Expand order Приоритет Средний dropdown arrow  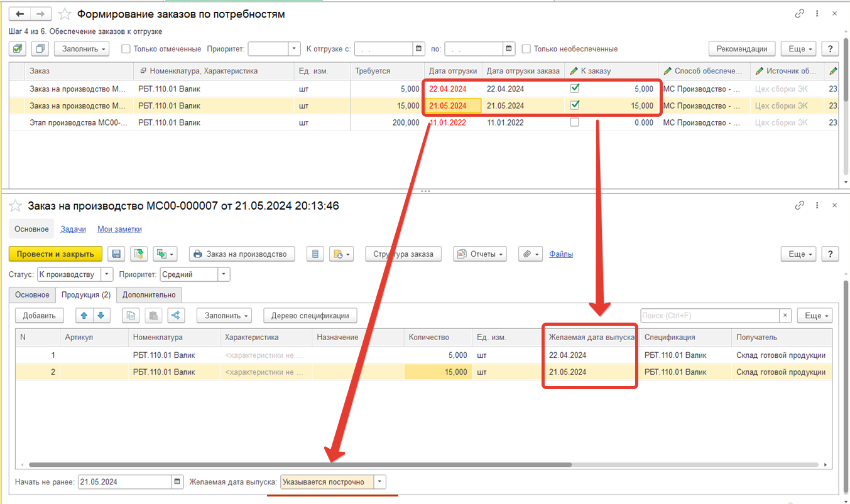(x=224, y=274)
